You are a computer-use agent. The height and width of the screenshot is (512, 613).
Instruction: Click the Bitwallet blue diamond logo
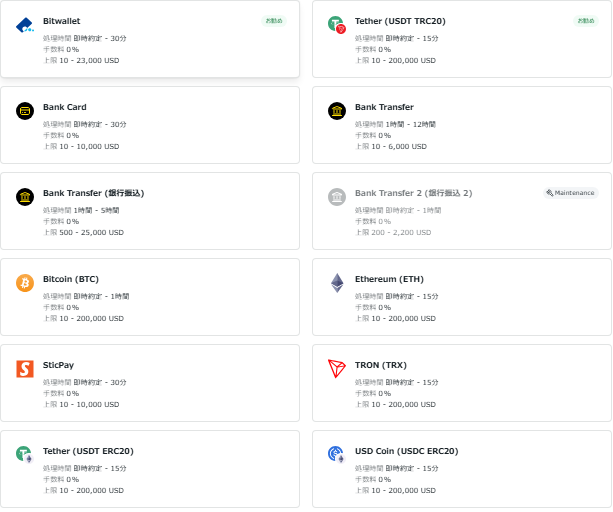click(x=25, y=25)
